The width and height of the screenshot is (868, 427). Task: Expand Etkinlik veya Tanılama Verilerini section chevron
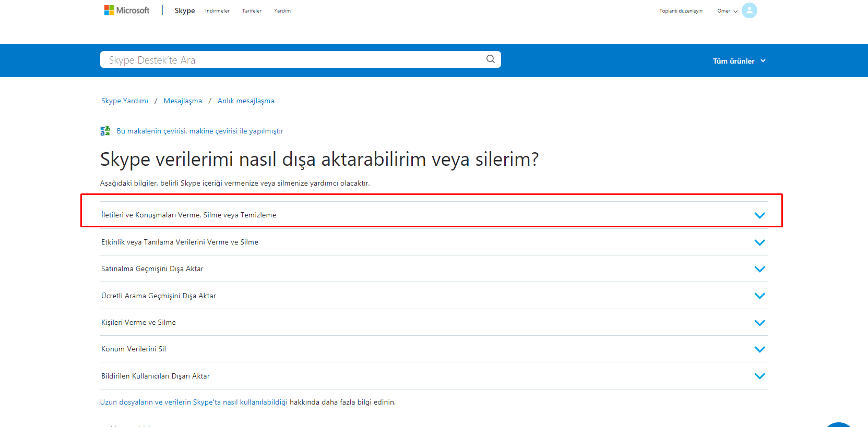[759, 242]
